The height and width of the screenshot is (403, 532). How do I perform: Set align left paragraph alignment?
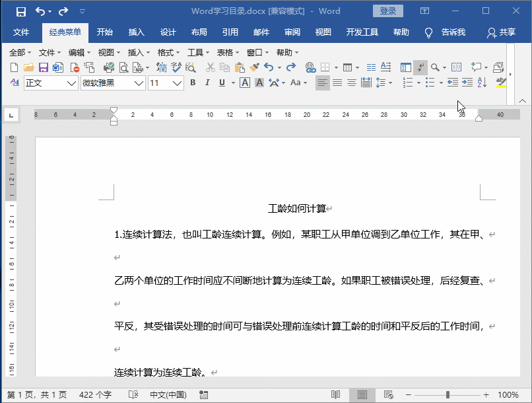322,83
